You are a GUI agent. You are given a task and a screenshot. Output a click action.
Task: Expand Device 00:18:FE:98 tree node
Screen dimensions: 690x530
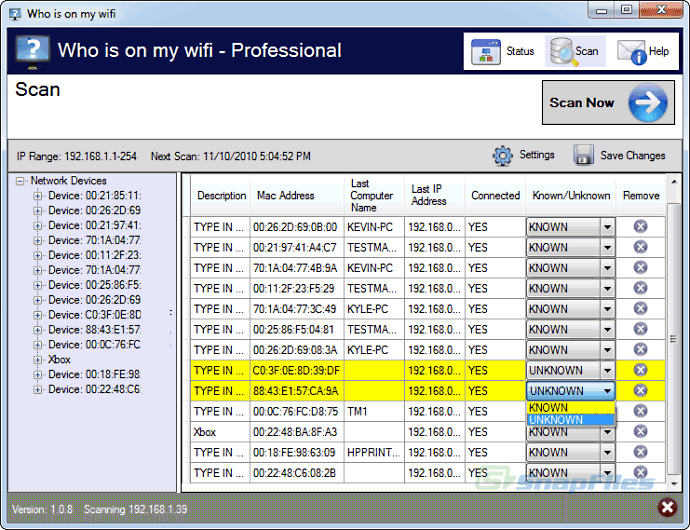click(38, 375)
